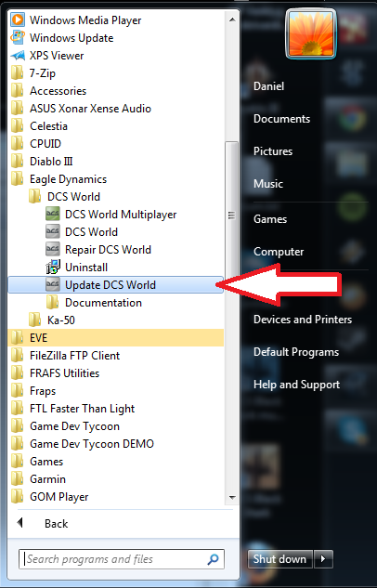Open the Pictures library
Viewport: 377px width, 588px height.
point(273,151)
